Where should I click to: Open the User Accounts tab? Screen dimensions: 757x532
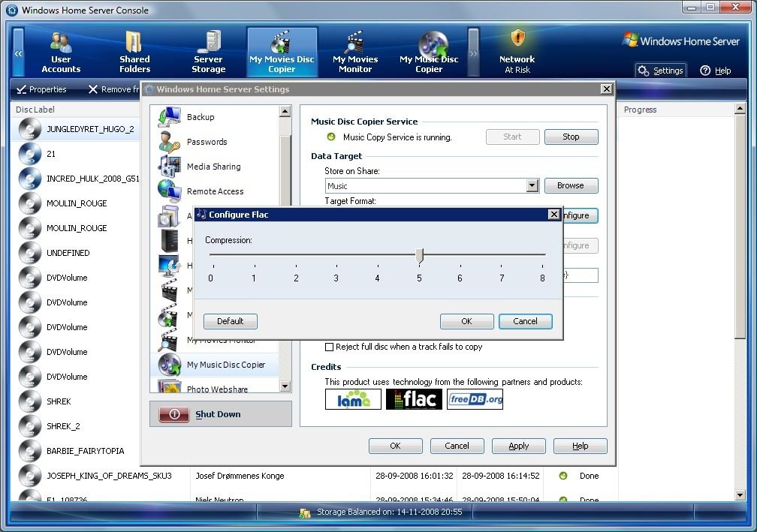click(61, 52)
